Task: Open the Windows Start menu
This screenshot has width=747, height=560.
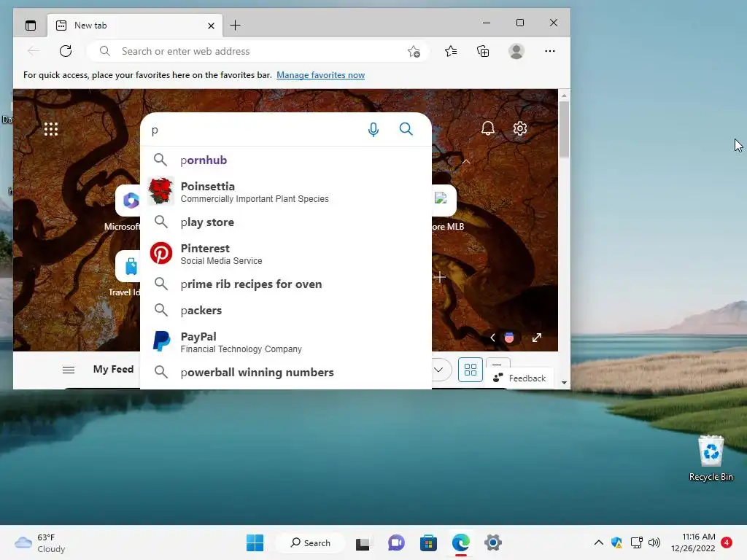Action: click(255, 542)
